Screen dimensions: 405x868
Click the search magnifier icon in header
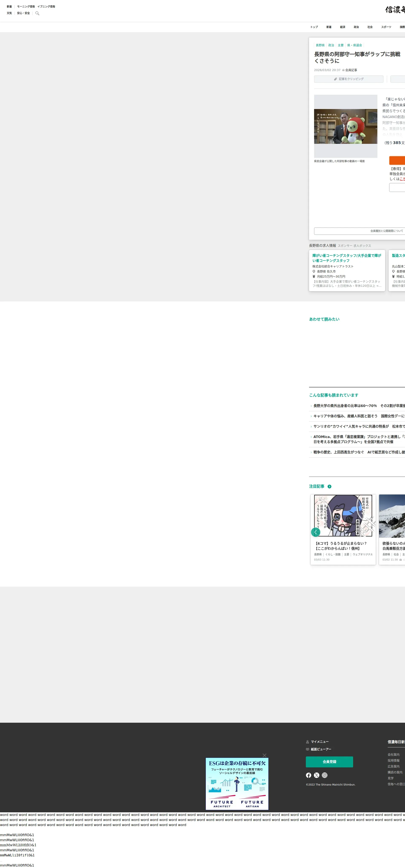(x=37, y=13)
